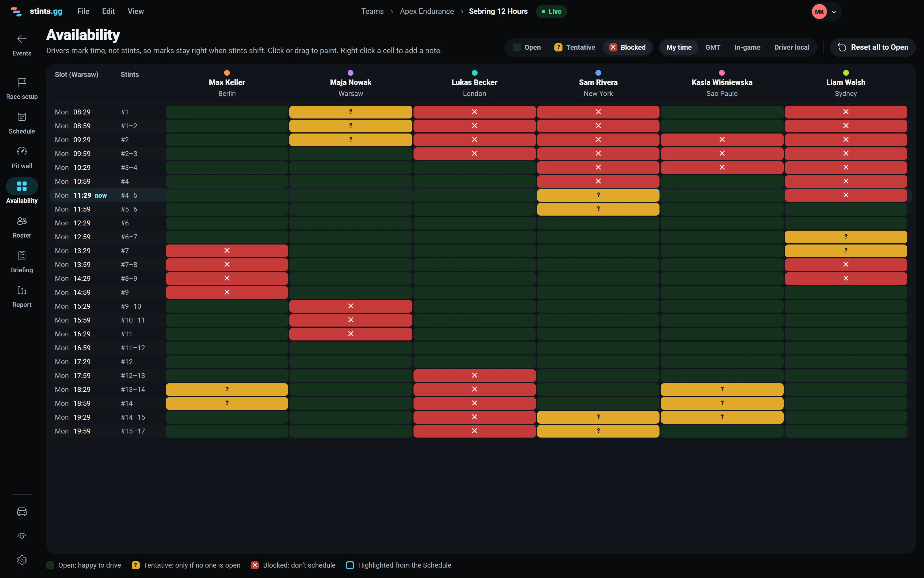Open the Briefing clipboard icon

(22, 255)
